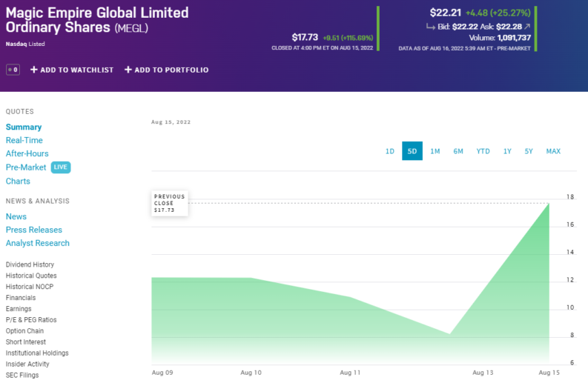Click the closing price $17.73 in header
The height and width of the screenshot is (383, 588).
click(x=305, y=38)
